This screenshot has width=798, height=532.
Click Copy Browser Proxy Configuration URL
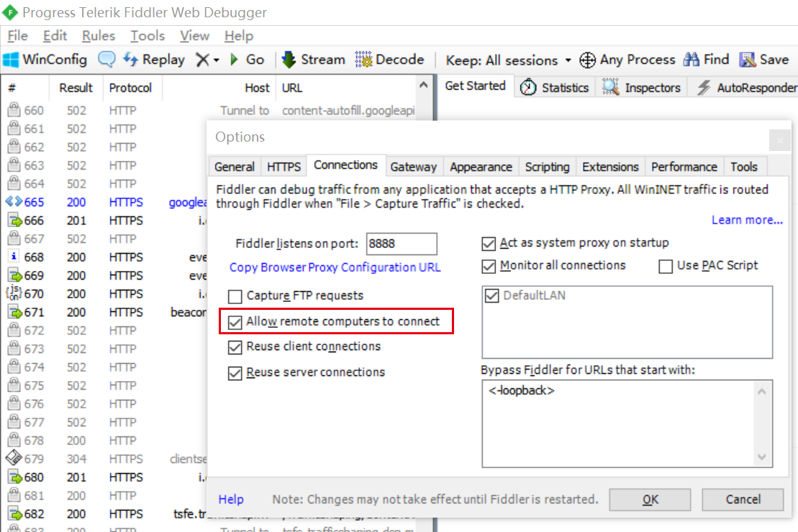tap(335, 267)
